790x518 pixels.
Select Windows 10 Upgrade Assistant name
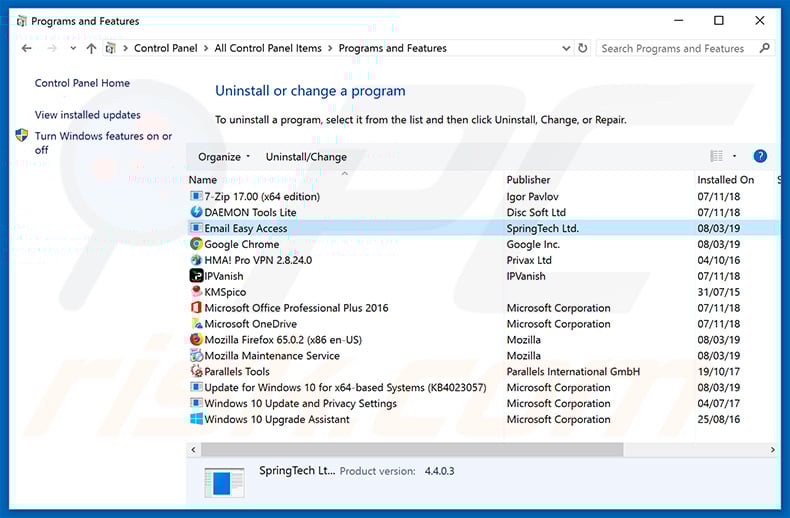coord(277,419)
